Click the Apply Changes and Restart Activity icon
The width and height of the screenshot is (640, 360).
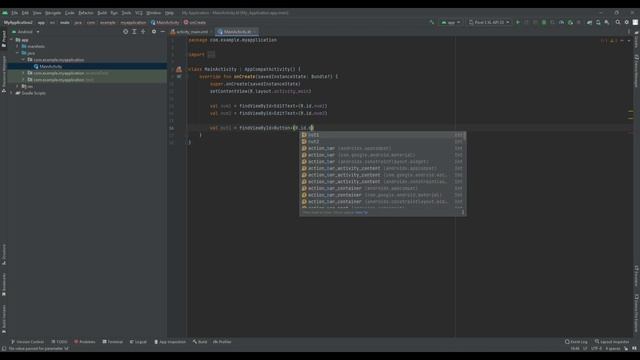[527, 22]
